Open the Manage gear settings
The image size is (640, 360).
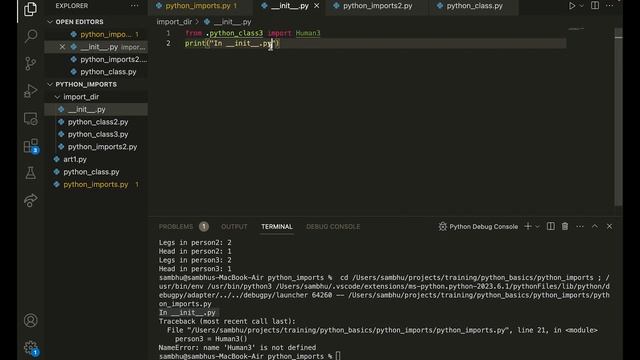pyautogui.click(x=31, y=348)
